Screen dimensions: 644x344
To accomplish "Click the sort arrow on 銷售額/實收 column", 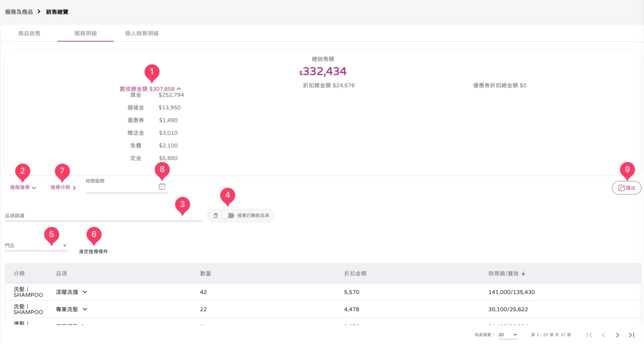I will pyautogui.click(x=523, y=273).
